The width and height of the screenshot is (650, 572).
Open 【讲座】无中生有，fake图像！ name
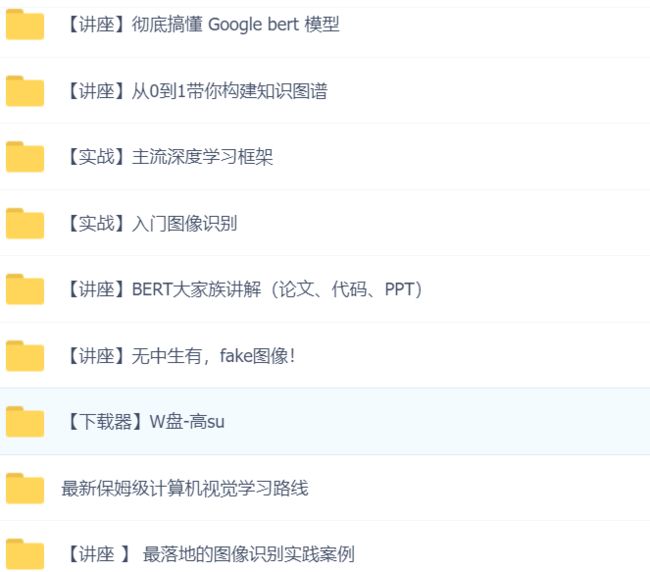[x=179, y=356]
